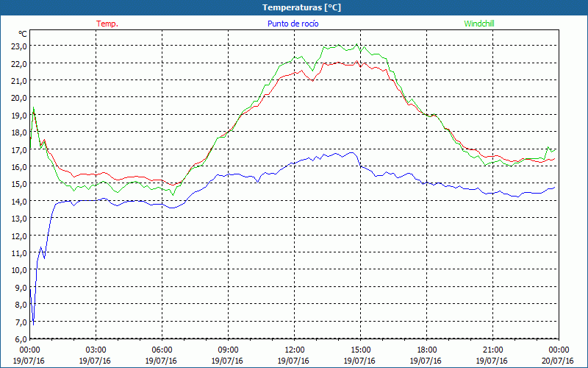Click the 16,0 y-axis value
Viewport: 588px width, 368px height.
pos(19,167)
